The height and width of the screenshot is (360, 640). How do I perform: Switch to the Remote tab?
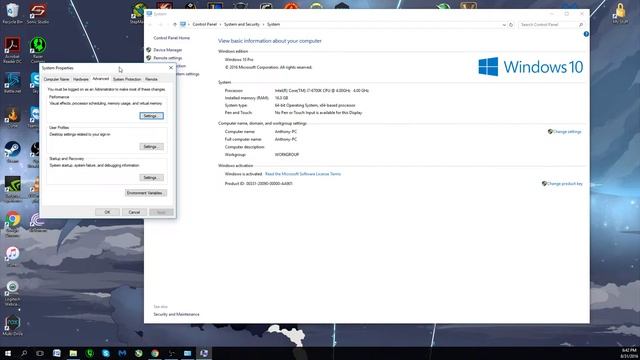(x=151, y=79)
